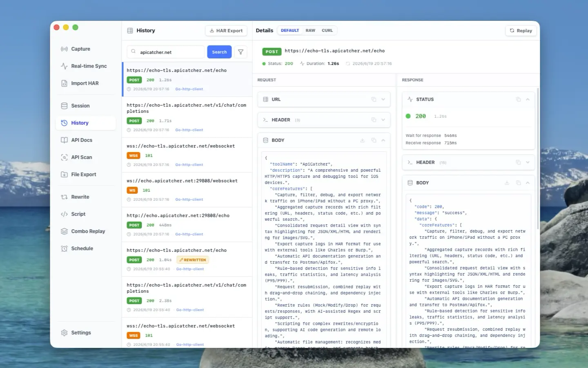Switch to the CURL details tab

pos(327,31)
